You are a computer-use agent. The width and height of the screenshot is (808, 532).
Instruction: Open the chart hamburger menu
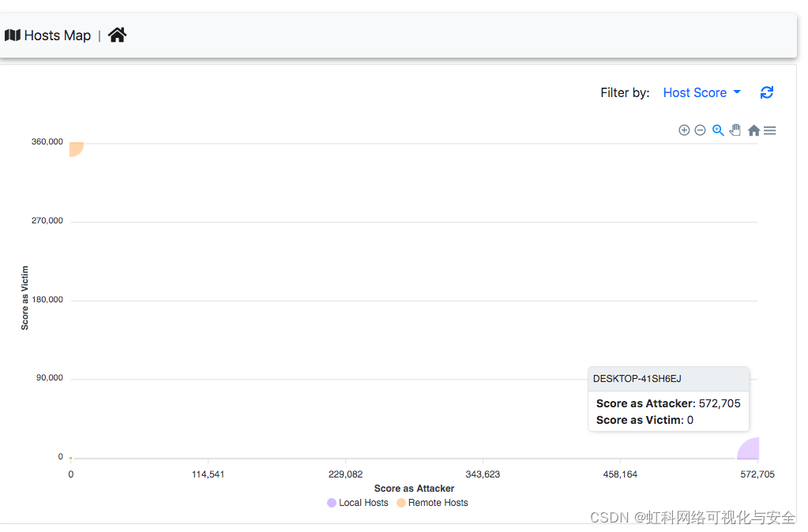[x=770, y=131]
